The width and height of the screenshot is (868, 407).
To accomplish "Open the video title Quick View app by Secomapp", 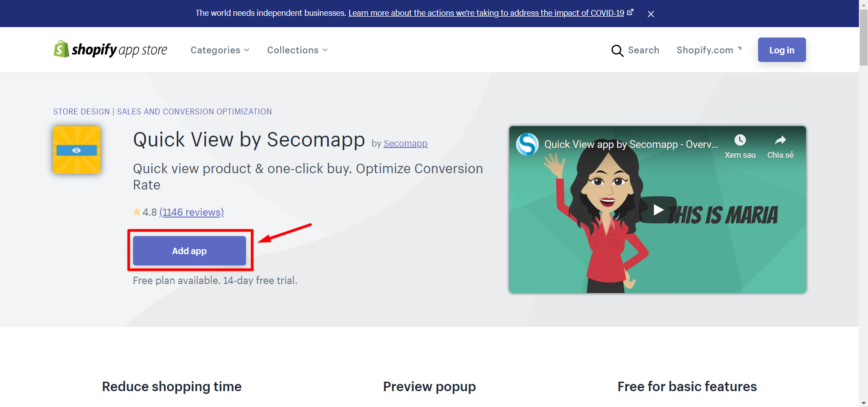I will (631, 144).
